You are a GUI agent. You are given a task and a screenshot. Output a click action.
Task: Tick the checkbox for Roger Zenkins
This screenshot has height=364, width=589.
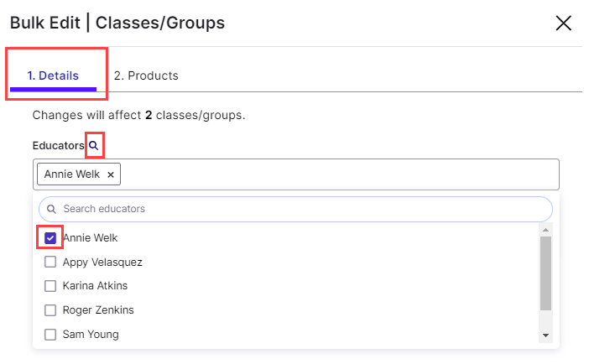coord(50,310)
